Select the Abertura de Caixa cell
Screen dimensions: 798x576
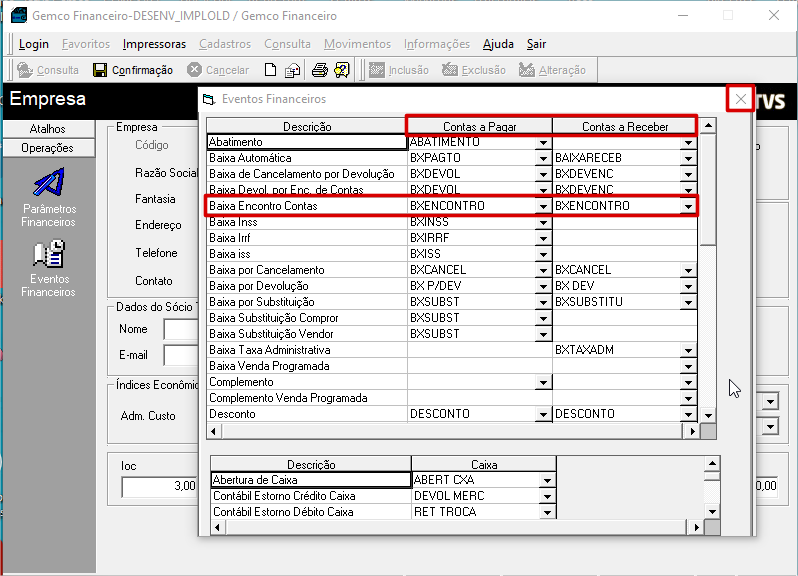[310, 480]
